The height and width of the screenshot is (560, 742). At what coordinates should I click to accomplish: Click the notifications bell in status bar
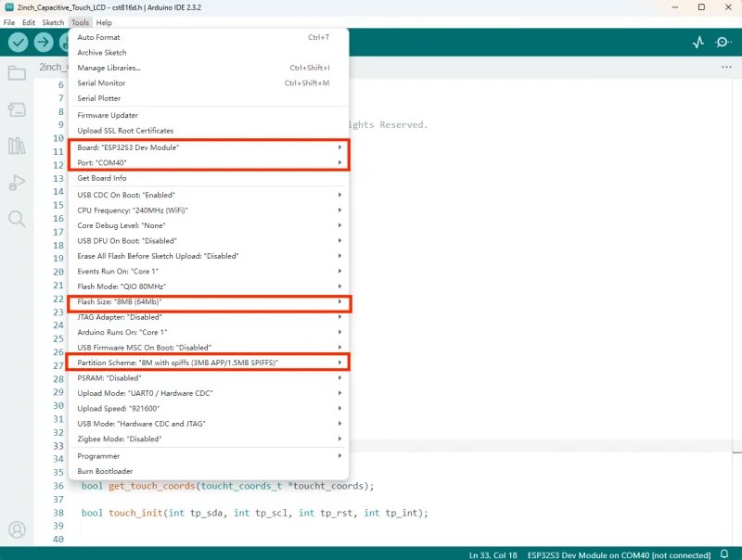point(724,554)
